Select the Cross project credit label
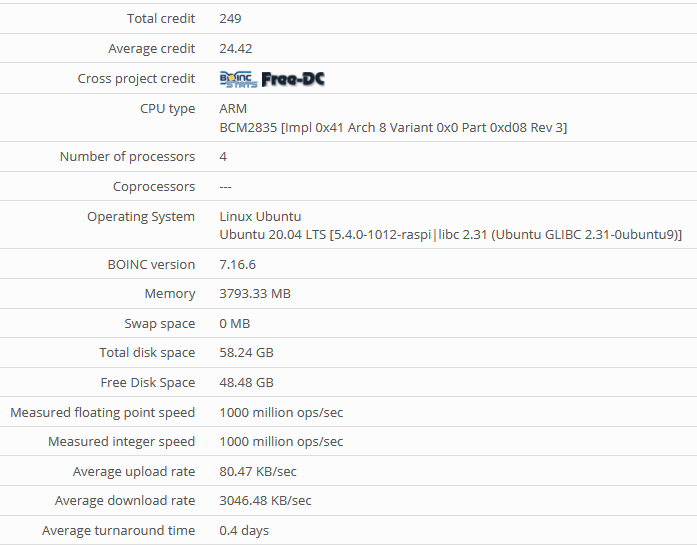Screen dimensions: 697x545 (136, 79)
